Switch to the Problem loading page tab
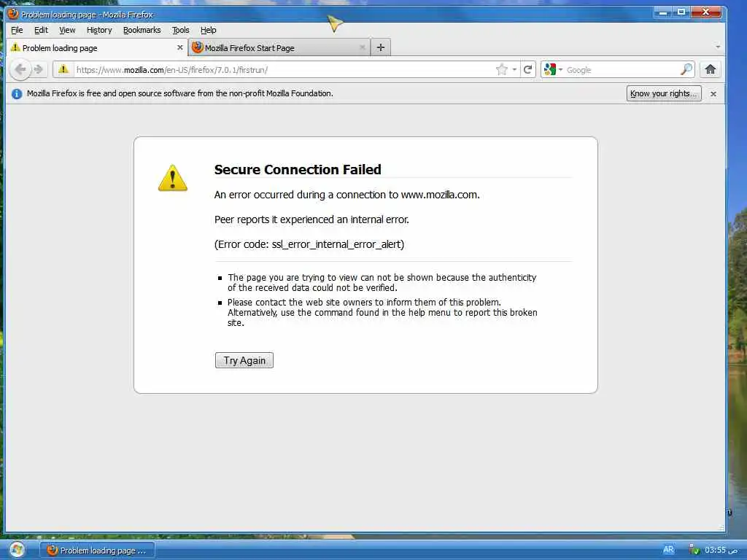 [97, 47]
